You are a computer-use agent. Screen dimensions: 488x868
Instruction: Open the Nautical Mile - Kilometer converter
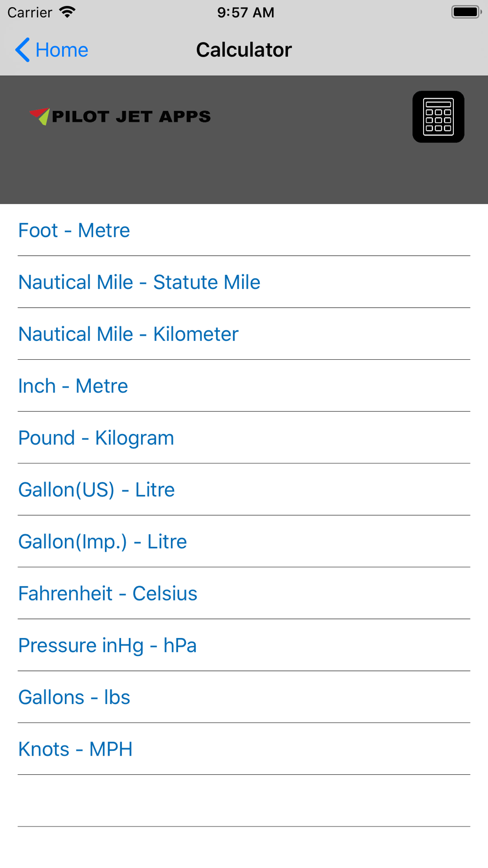coord(244,334)
